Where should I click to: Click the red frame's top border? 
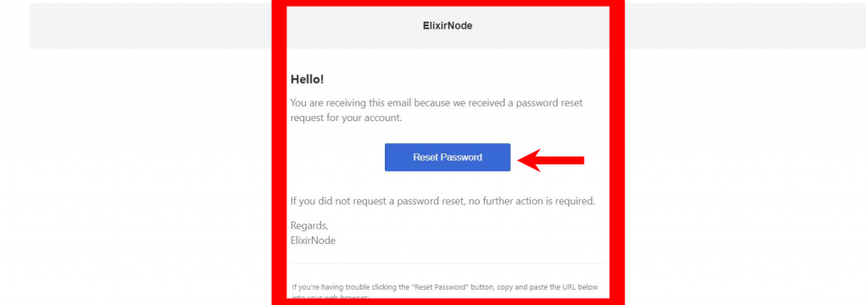point(448,3)
